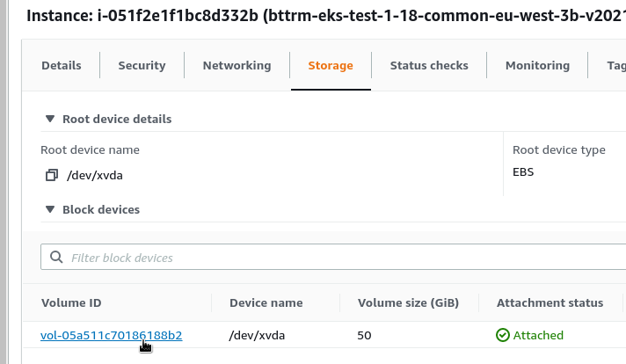
Task: Go to the Networking tab
Action: [237, 65]
